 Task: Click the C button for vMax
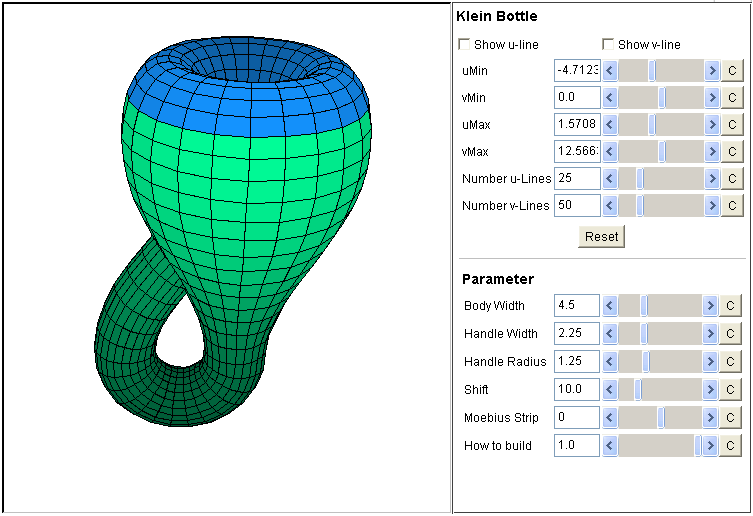point(732,151)
